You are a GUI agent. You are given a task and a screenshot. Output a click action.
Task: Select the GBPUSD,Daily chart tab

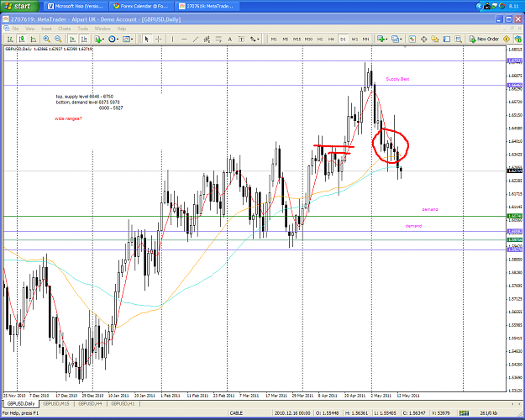(21, 404)
